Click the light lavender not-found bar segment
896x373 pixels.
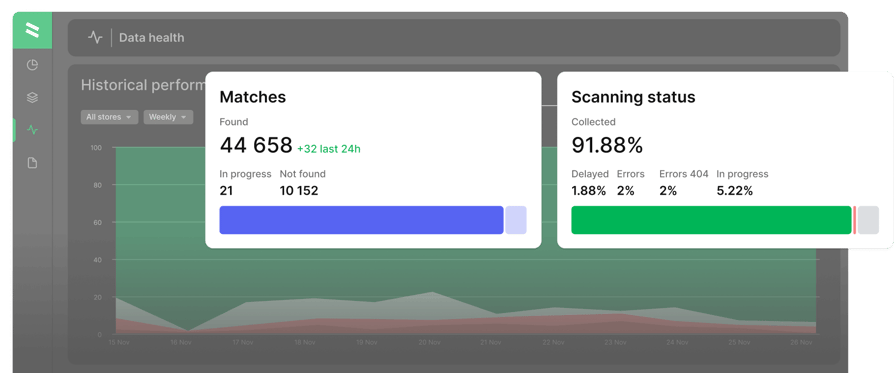click(515, 220)
